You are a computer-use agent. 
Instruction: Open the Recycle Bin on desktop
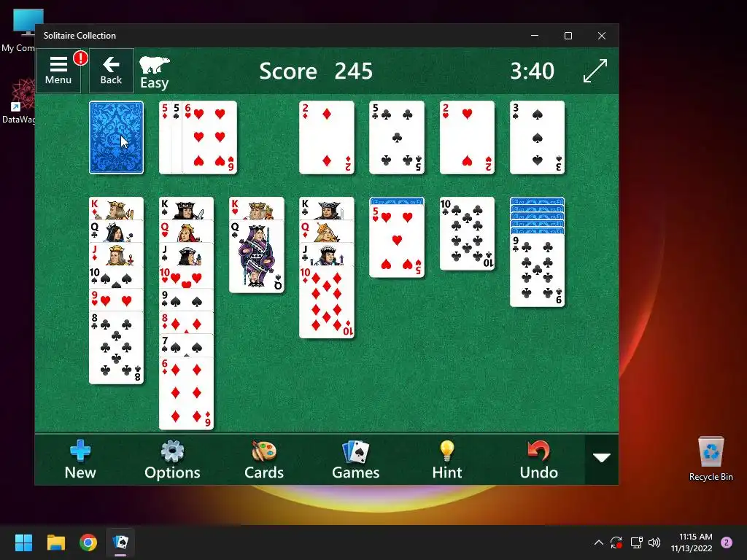[x=711, y=459]
